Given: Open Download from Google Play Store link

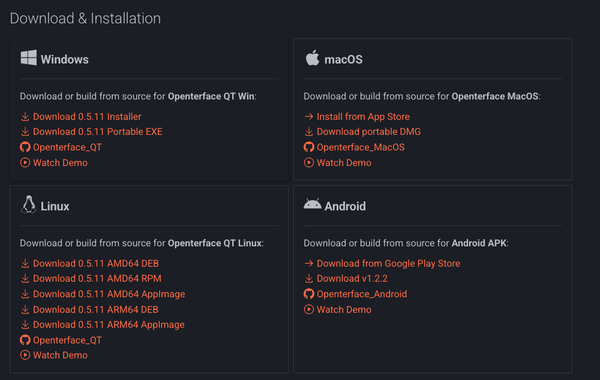Looking at the screenshot, I should pos(388,263).
